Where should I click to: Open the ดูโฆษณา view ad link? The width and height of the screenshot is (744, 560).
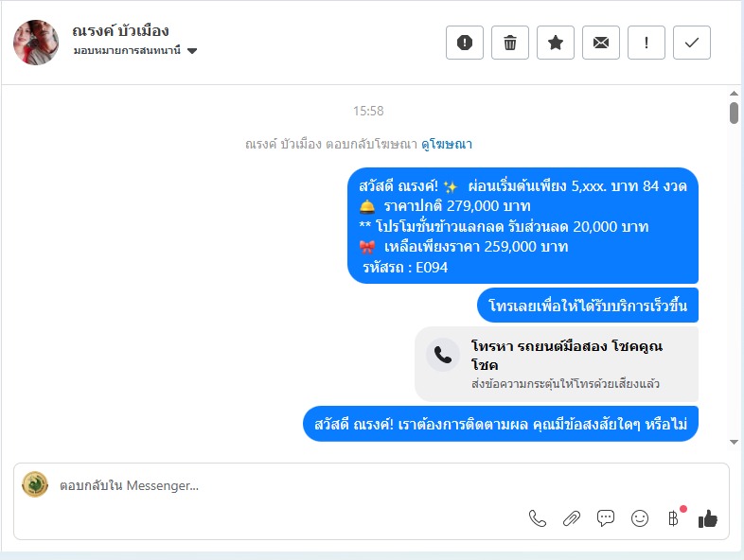coord(447,144)
